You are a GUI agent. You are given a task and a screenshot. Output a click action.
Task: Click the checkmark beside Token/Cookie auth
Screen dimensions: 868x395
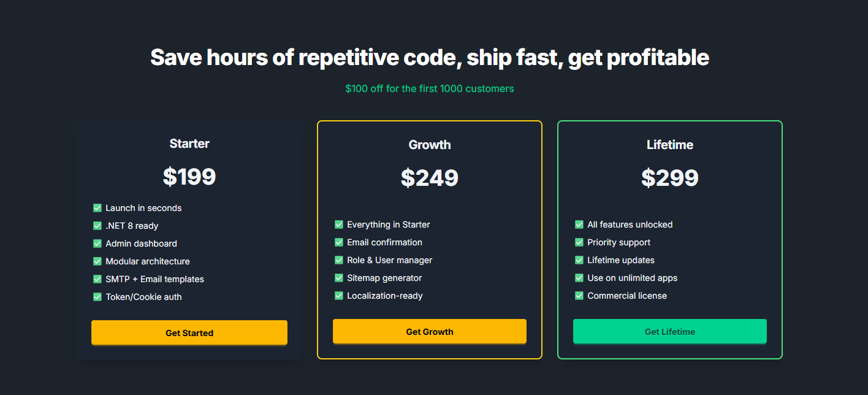click(97, 297)
